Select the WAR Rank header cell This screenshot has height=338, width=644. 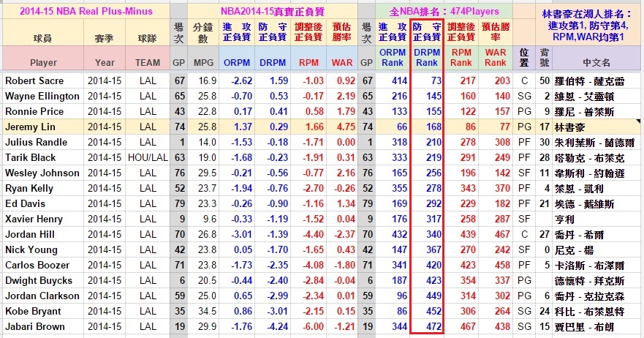pyautogui.click(x=495, y=58)
